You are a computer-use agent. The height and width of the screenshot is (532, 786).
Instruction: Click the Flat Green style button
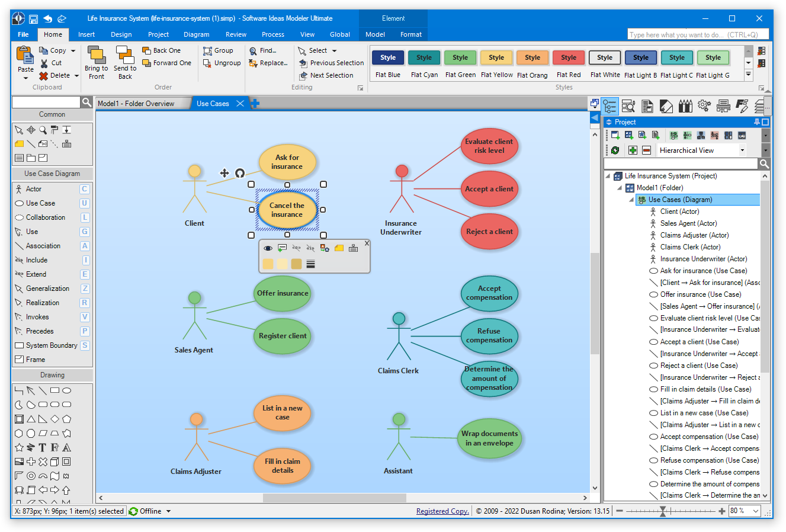[460, 58]
